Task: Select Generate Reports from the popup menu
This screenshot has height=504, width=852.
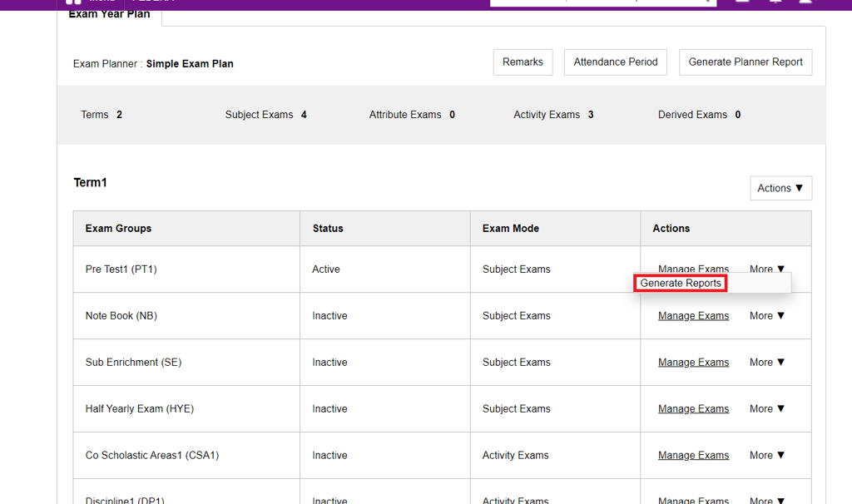Action: pos(681,284)
